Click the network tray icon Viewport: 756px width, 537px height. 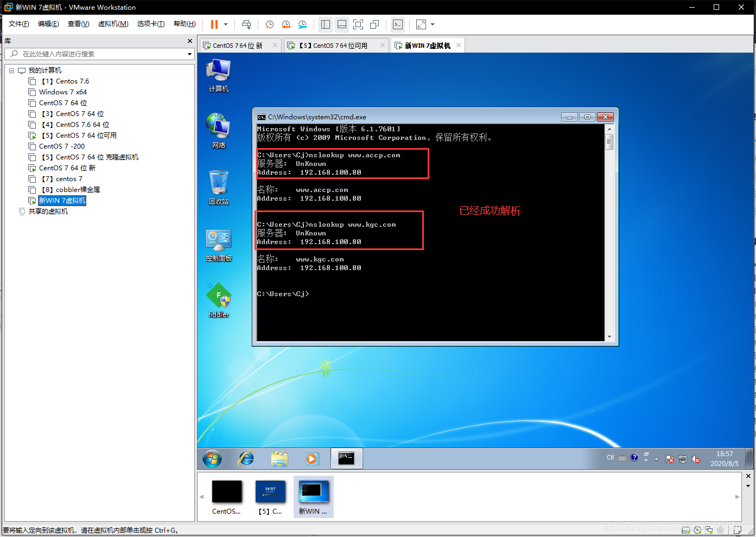click(x=683, y=459)
